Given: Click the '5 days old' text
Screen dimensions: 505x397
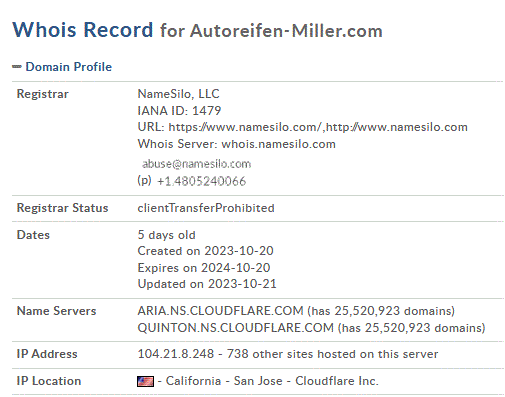Looking at the screenshot, I should coord(166,235).
